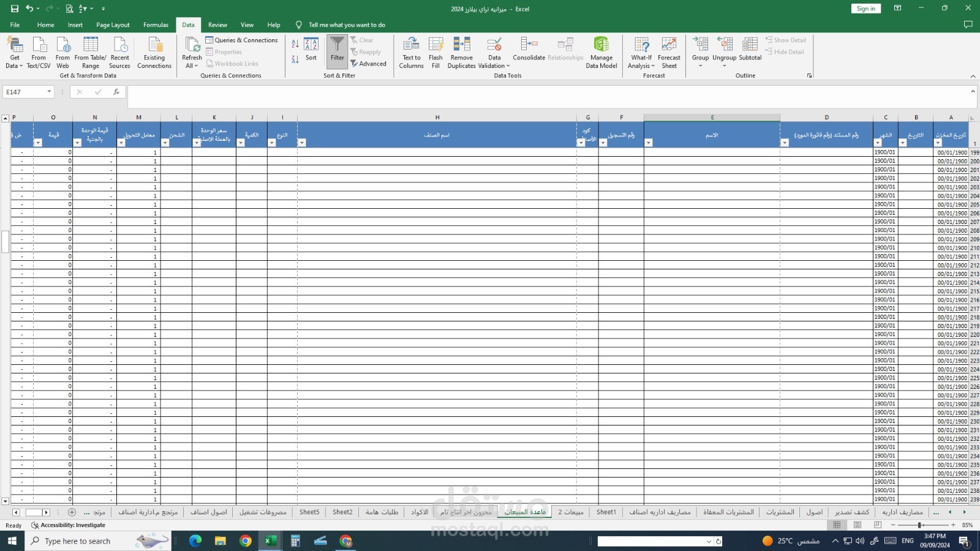Screen dimensions: 980x551
Task: Open the File menu
Action: click(x=15, y=25)
